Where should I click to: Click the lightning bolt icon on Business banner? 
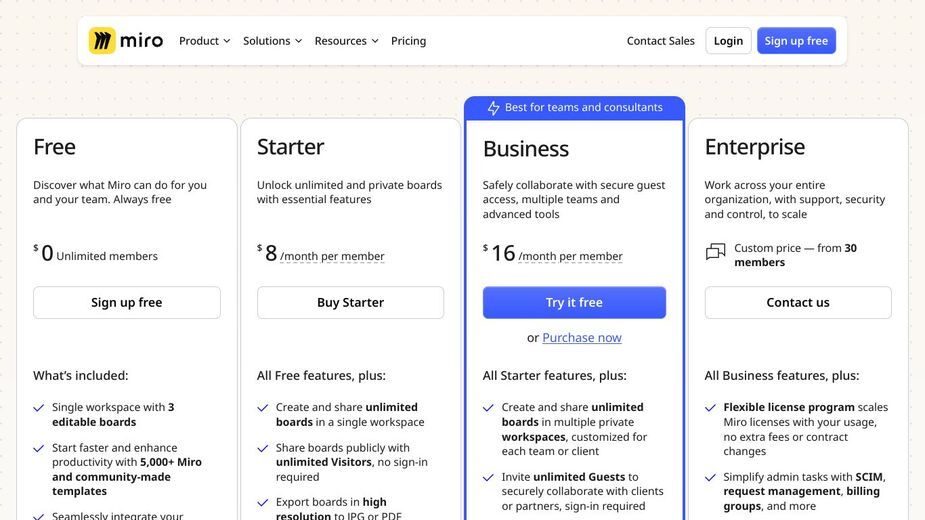(x=493, y=108)
